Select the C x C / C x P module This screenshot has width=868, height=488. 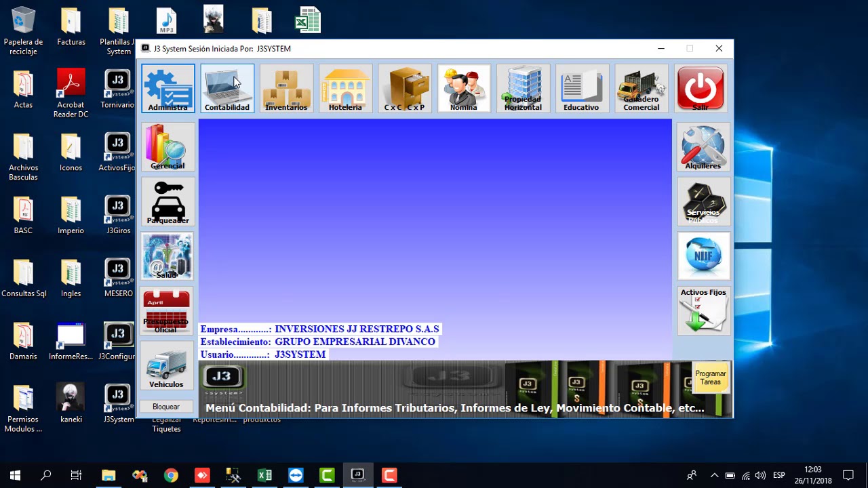[405, 88]
